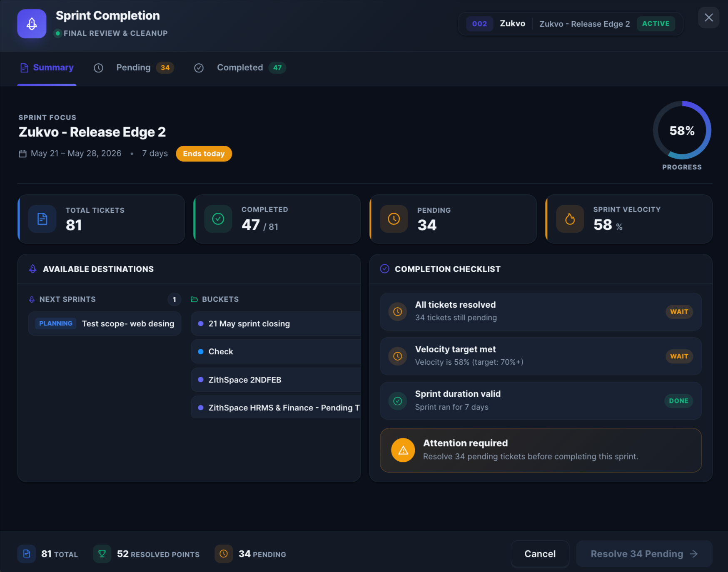
Task: Click the 002 sprint number badge
Action: click(x=479, y=24)
